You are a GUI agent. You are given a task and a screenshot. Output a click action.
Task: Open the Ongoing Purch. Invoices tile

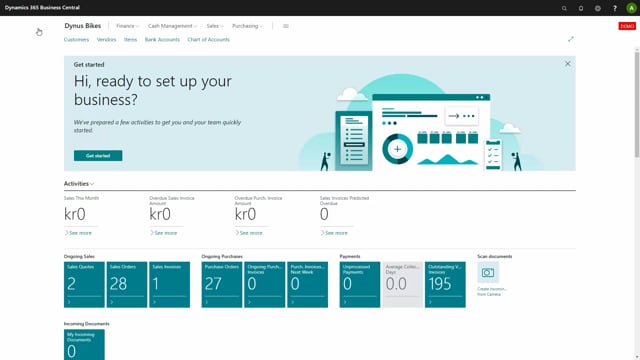coord(264,284)
